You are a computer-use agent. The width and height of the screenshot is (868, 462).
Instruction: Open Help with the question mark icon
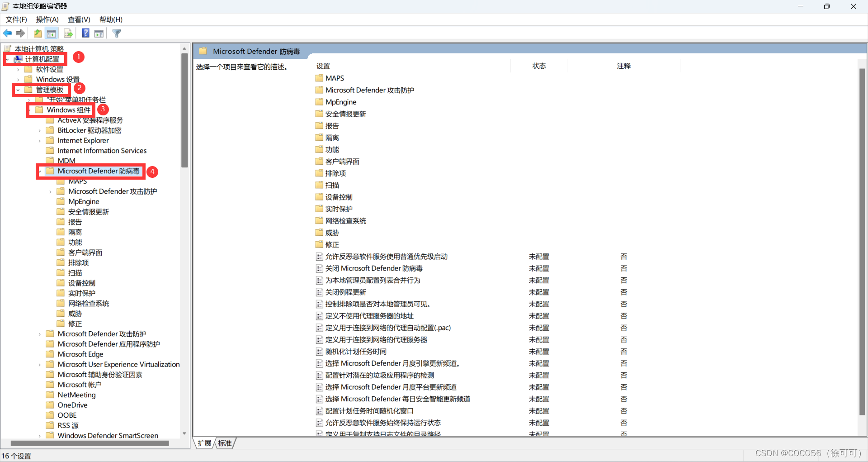(x=85, y=33)
